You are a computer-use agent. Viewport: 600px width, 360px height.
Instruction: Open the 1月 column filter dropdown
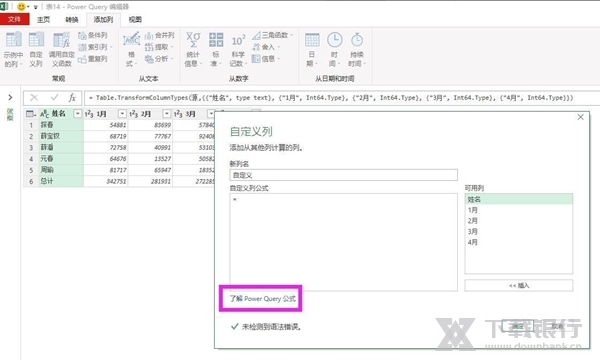tap(122, 114)
